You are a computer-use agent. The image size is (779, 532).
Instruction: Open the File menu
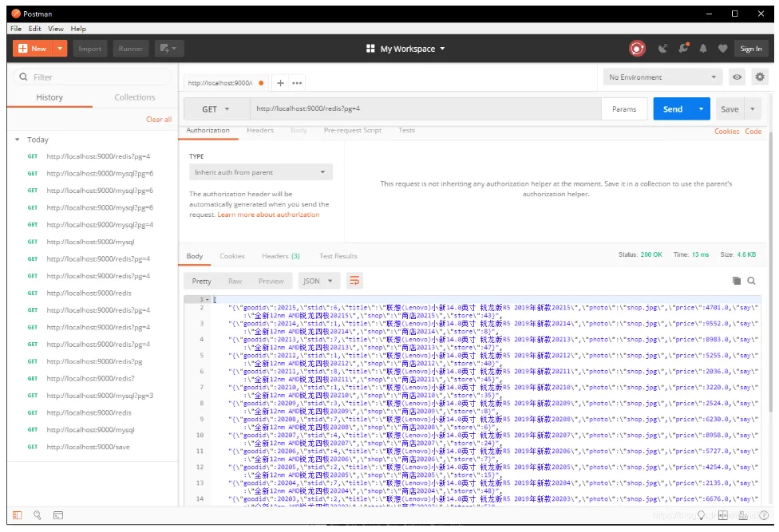16,29
